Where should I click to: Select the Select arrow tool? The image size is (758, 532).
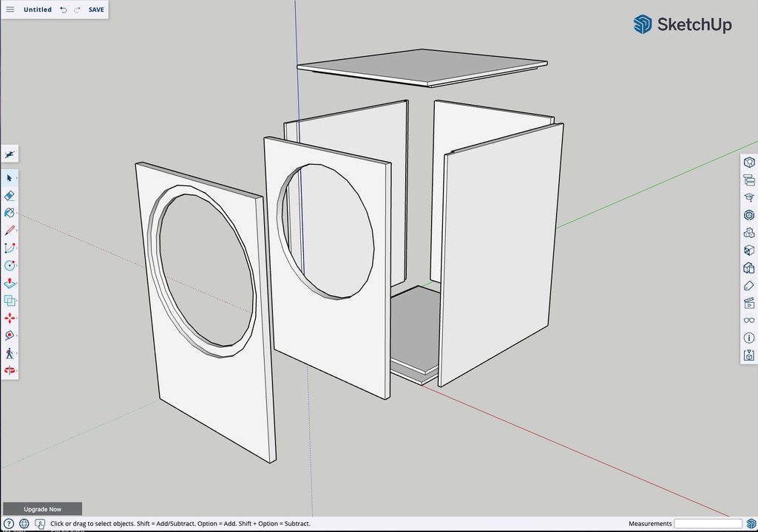click(10, 178)
